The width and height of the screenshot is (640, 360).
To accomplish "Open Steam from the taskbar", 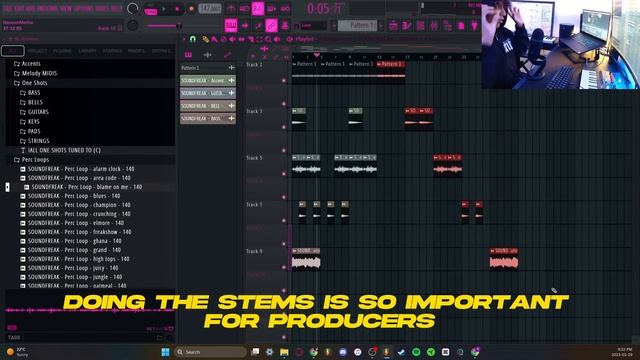I will point(401,352).
